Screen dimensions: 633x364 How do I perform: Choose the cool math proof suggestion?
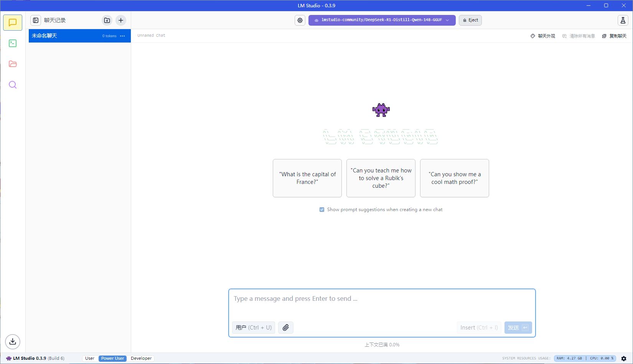click(455, 178)
